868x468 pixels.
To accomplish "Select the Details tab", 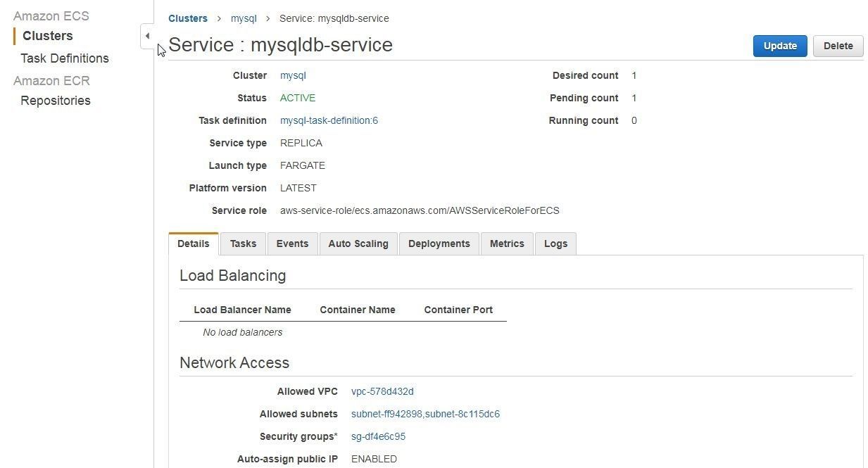I will pos(194,244).
